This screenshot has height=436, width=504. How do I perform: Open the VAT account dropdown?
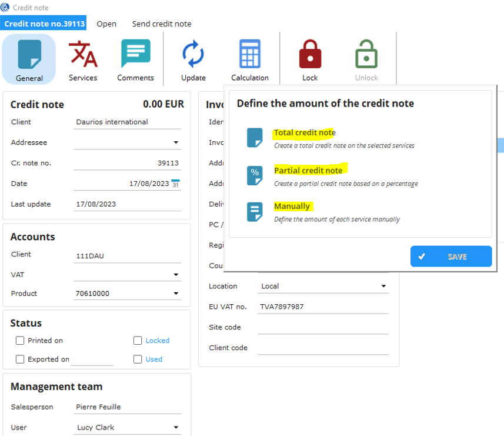(x=176, y=275)
